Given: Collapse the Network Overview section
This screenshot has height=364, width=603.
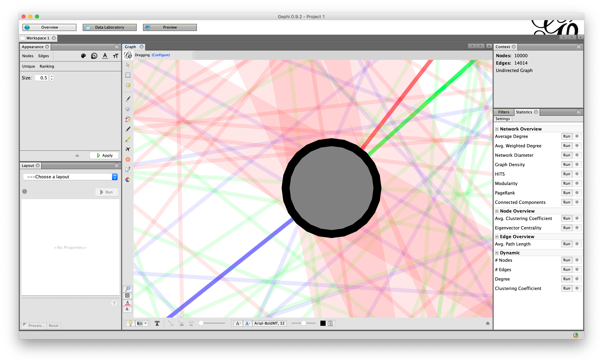Looking at the screenshot, I should (x=497, y=129).
